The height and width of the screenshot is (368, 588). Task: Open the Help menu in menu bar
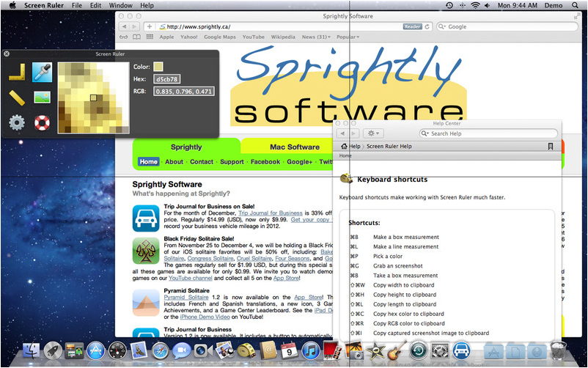147,5
